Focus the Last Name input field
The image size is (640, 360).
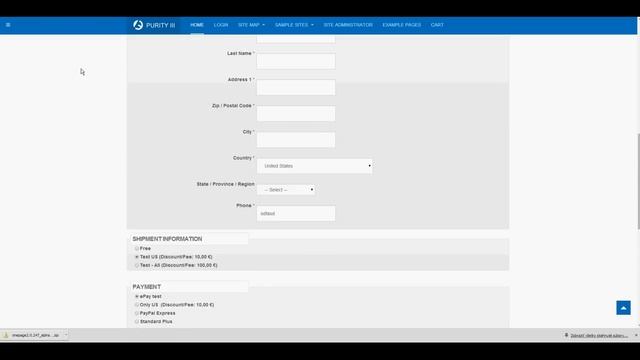[x=296, y=61]
